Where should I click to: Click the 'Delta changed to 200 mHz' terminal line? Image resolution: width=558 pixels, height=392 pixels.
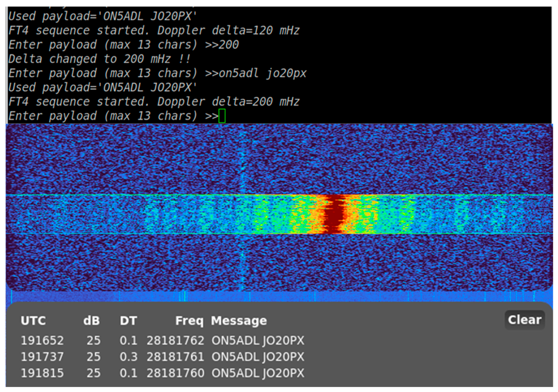click(99, 59)
